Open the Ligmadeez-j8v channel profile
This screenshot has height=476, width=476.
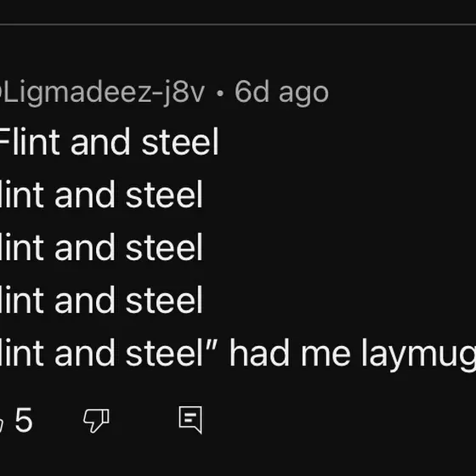pos(102,92)
